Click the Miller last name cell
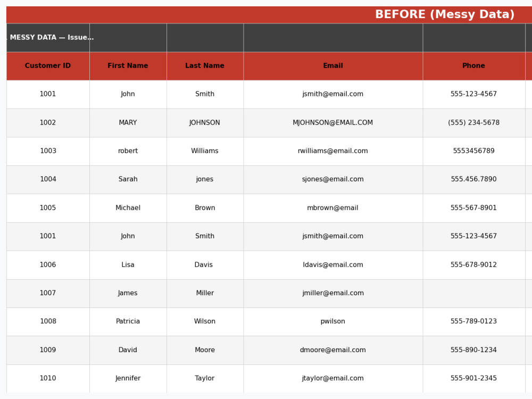 pyautogui.click(x=205, y=294)
